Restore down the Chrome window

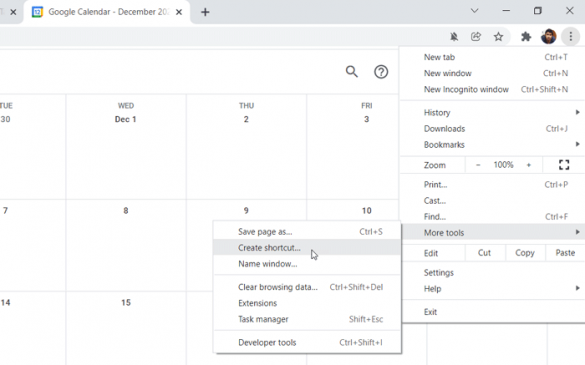click(x=538, y=11)
